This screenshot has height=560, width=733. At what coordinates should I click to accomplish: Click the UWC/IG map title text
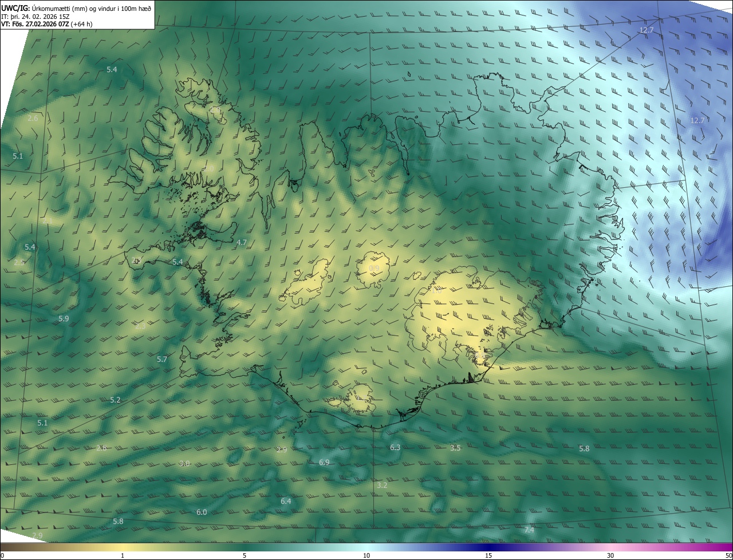coord(76,7)
